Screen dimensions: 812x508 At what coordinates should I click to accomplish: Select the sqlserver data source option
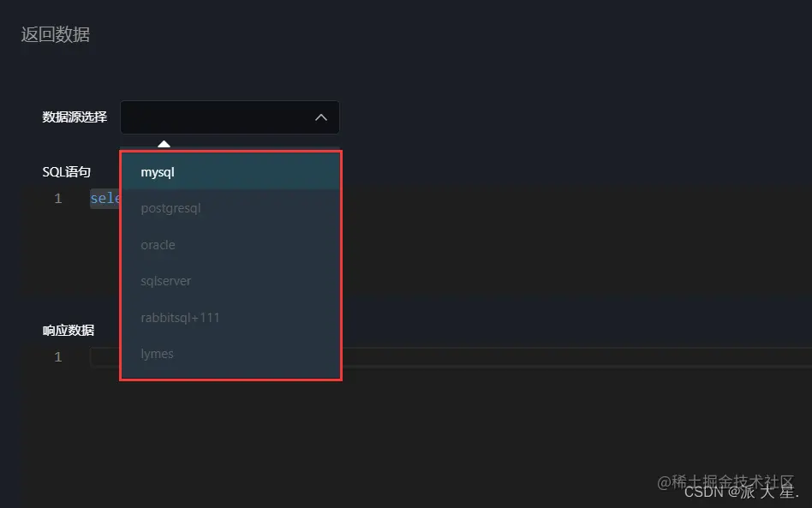click(x=230, y=281)
